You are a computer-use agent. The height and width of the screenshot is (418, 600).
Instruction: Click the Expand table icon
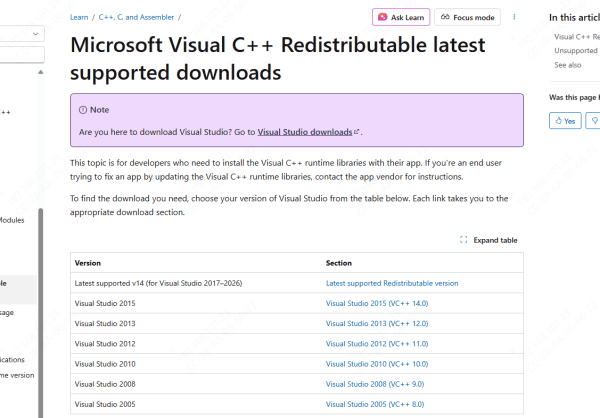pos(463,240)
